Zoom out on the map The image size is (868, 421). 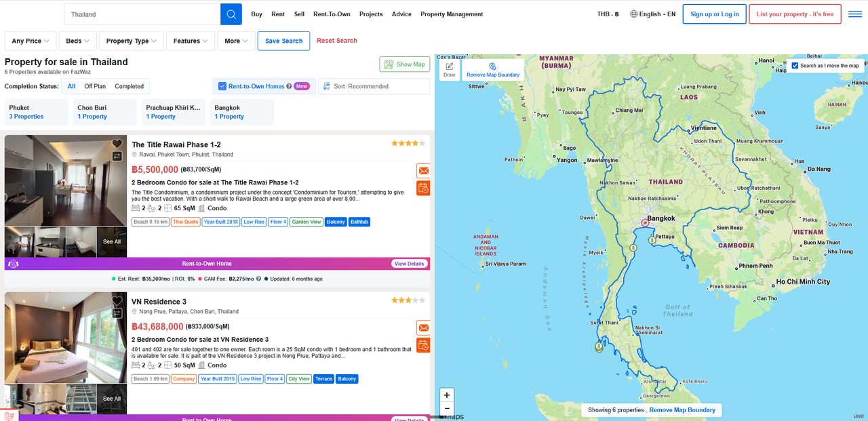(446, 409)
